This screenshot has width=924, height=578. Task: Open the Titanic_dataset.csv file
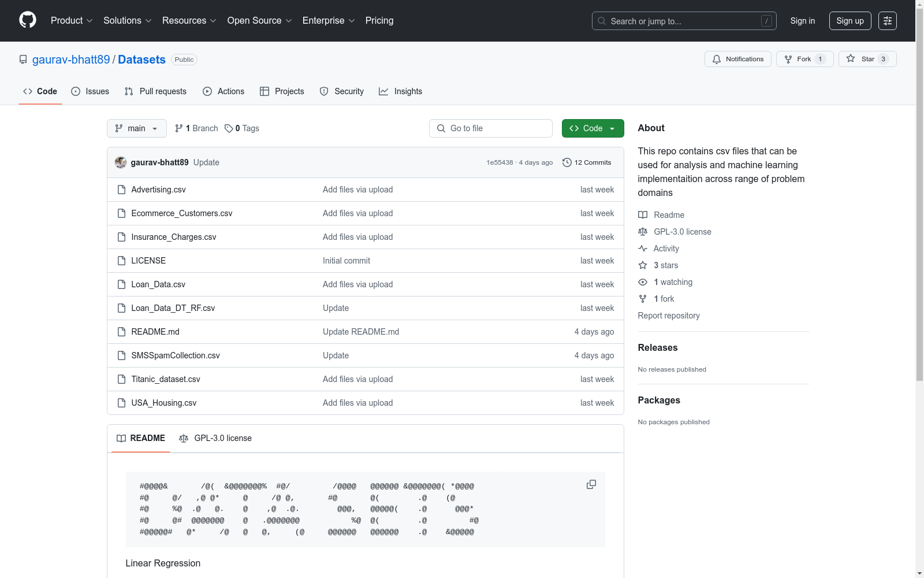[x=166, y=379]
